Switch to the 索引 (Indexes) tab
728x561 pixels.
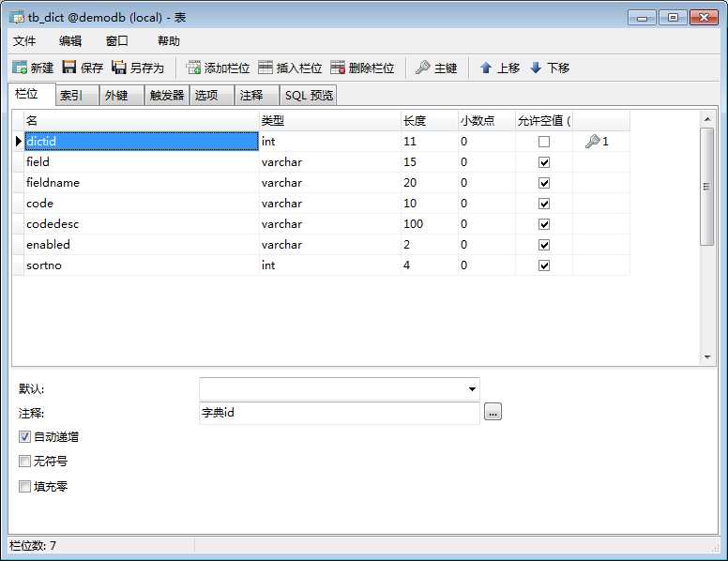77,95
